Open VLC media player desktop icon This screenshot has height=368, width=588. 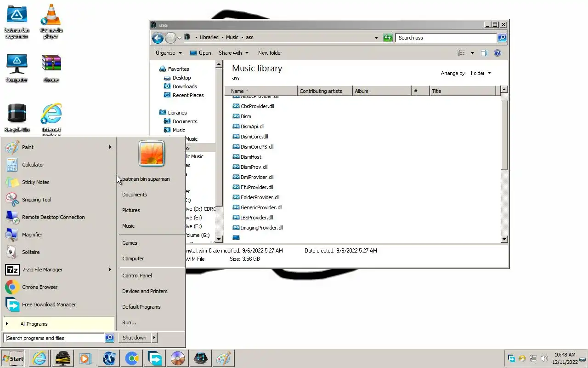[x=51, y=21]
